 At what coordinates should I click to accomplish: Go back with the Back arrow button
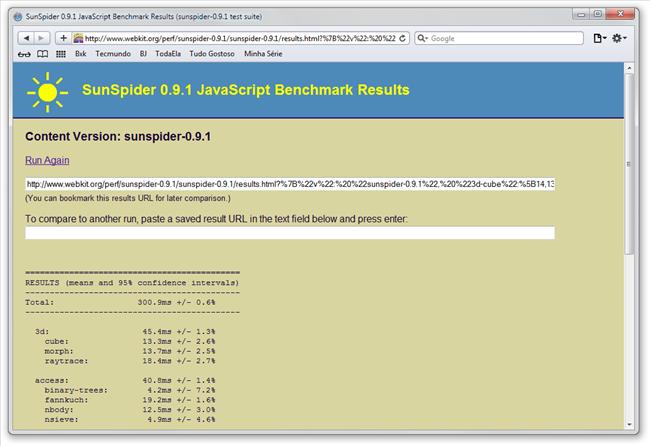tap(26, 38)
